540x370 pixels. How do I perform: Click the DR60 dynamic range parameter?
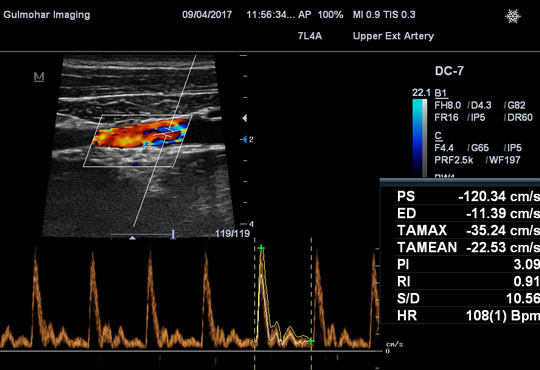click(520, 117)
